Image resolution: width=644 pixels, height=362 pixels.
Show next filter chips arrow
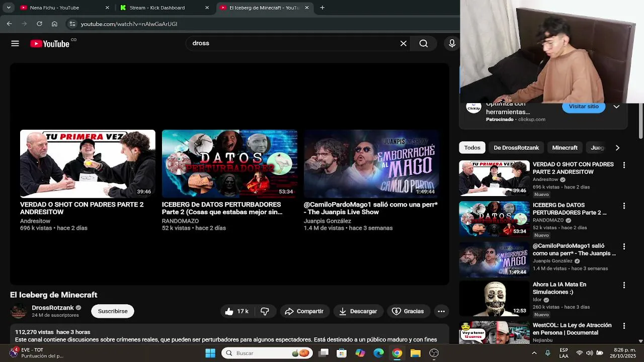[617, 148]
